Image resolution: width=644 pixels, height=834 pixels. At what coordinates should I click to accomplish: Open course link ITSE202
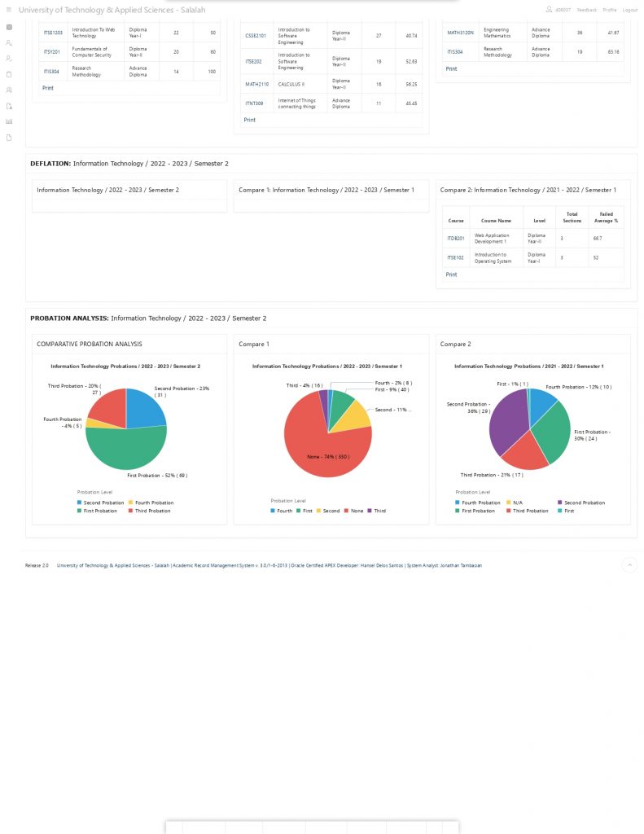pyautogui.click(x=253, y=62)
